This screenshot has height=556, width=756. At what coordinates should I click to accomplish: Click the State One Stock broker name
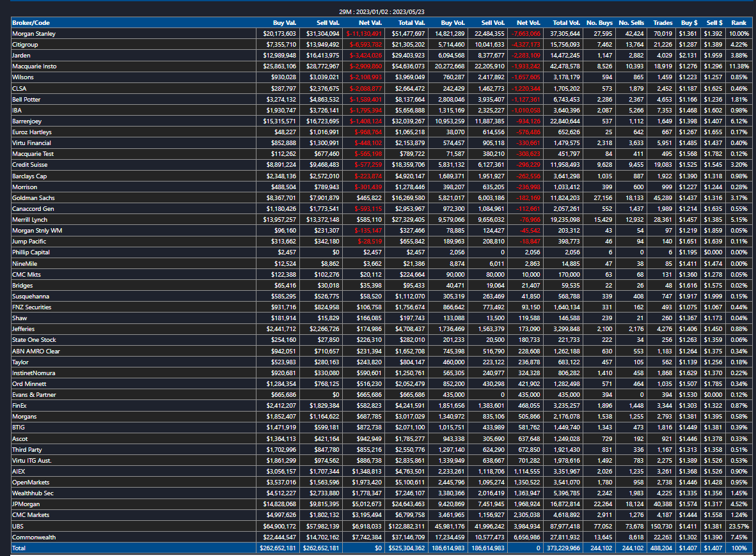tap(34, 339)
